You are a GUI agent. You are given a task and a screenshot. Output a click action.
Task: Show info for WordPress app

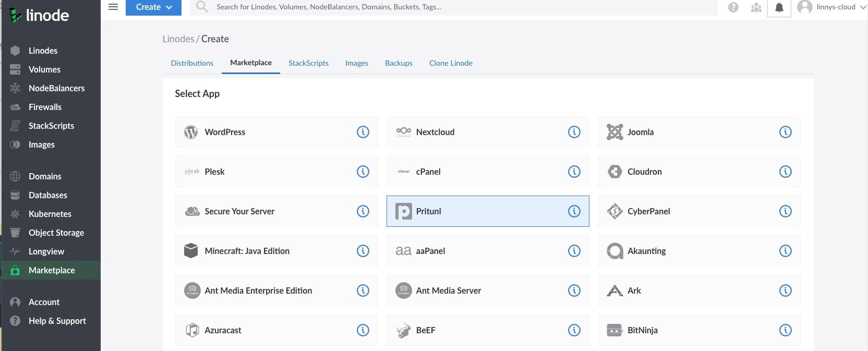click(363, 132)
